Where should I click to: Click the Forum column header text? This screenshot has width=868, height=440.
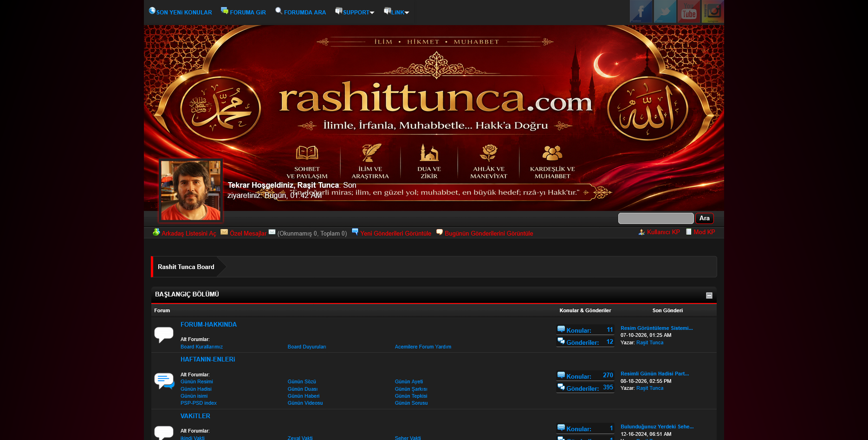point(162,311)
